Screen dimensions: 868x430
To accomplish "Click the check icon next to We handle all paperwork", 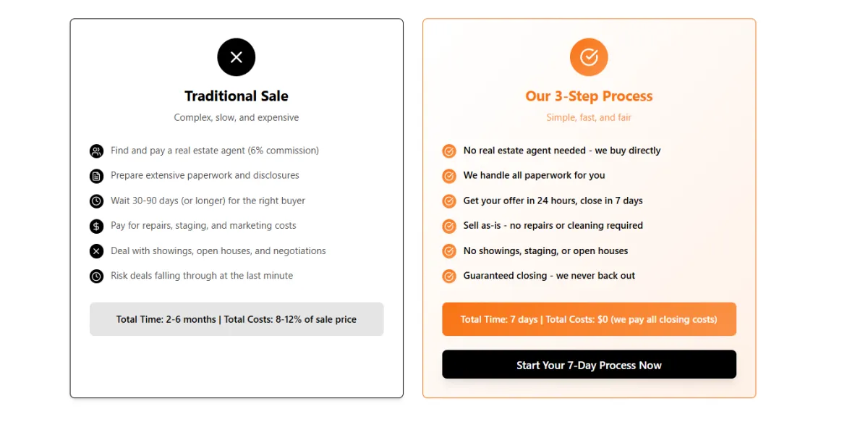I will [449, 176].
